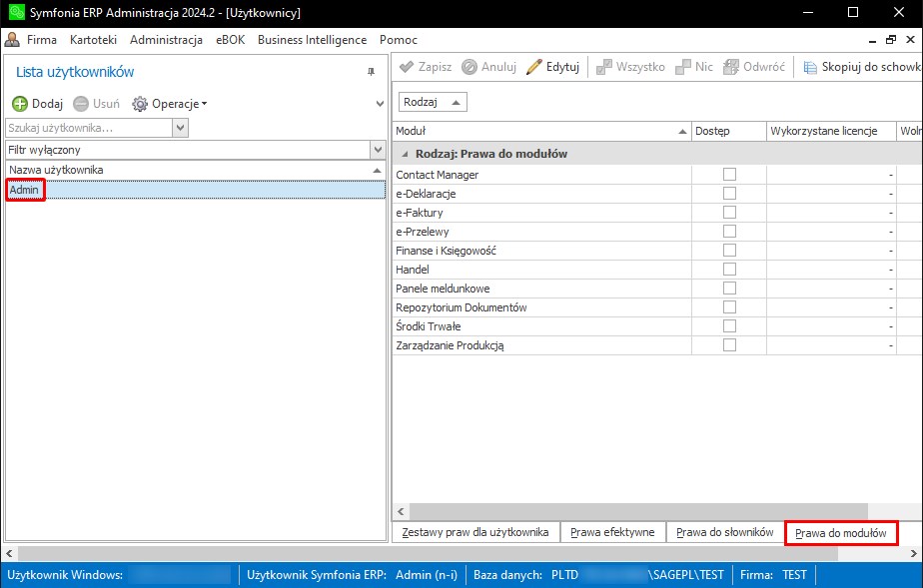Open the Szukaj użytkownika dropdown arrow

(x=180, y=128)
